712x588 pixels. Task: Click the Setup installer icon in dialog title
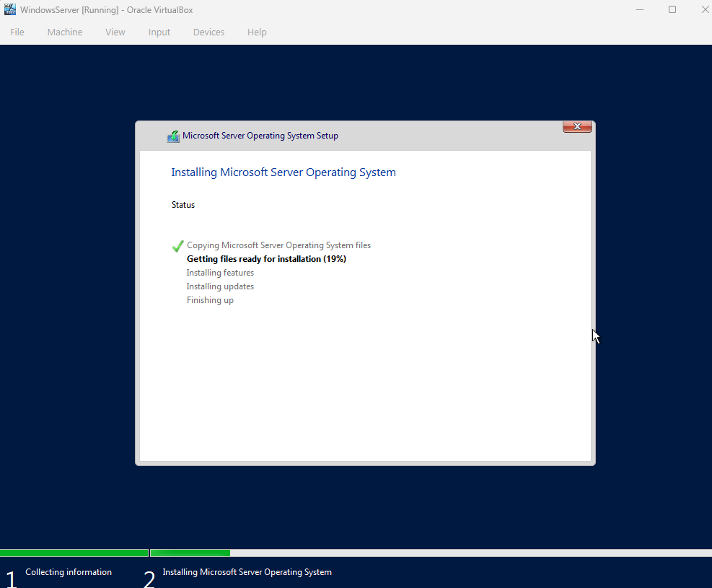pyautogui.click(x=173, y=136)
